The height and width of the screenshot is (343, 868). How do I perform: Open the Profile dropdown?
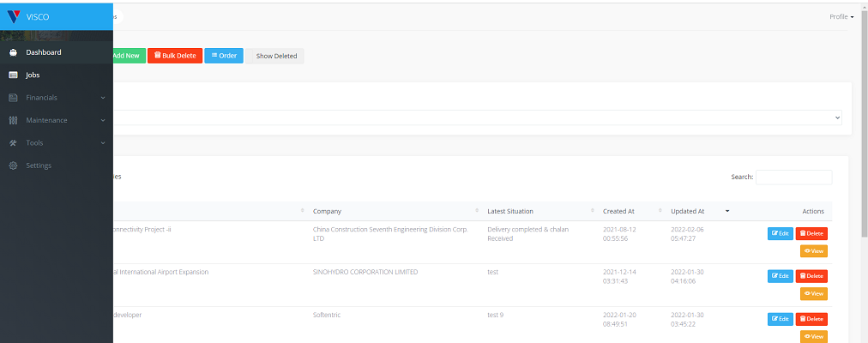pyautogui.click(x=841, y=16)
